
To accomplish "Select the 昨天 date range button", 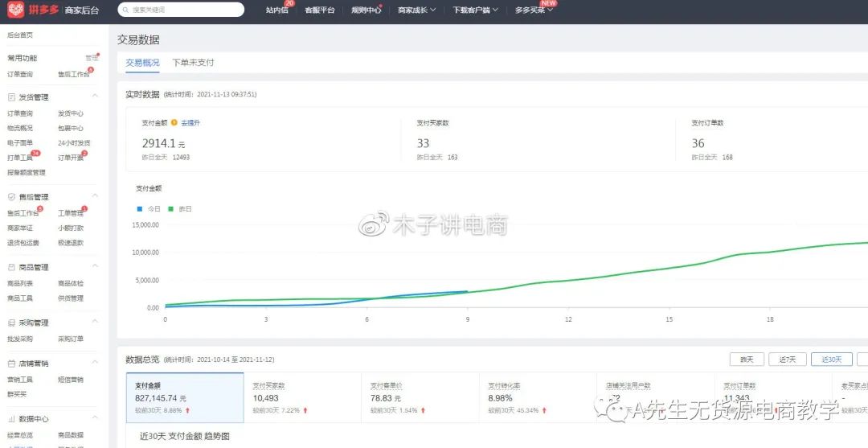I will 747,360.
